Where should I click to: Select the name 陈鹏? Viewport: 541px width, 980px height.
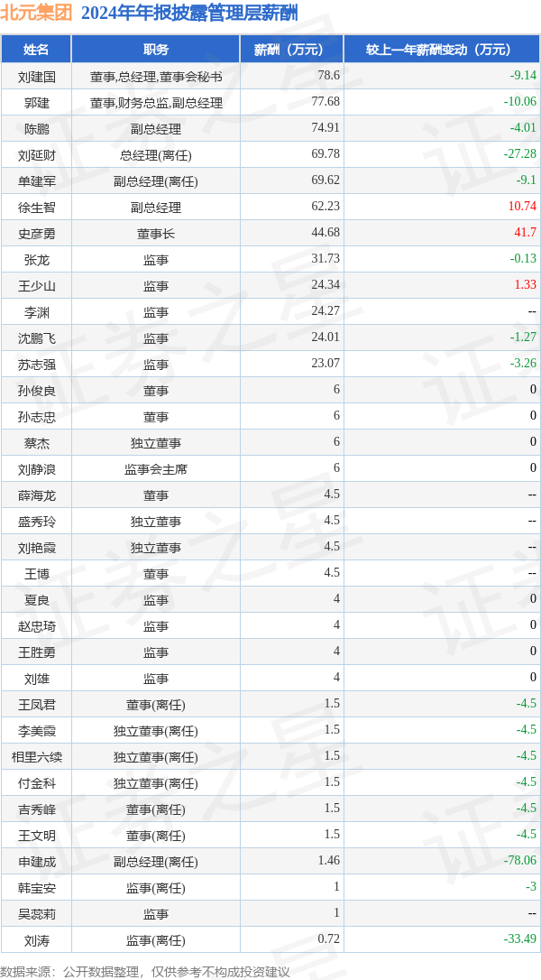(x=36, y=129)
